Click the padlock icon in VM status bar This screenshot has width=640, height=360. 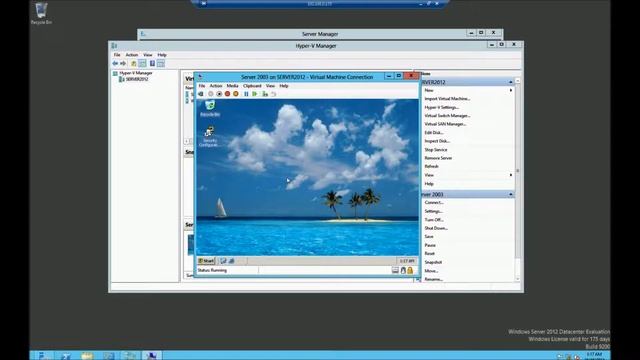click(410, 270)
